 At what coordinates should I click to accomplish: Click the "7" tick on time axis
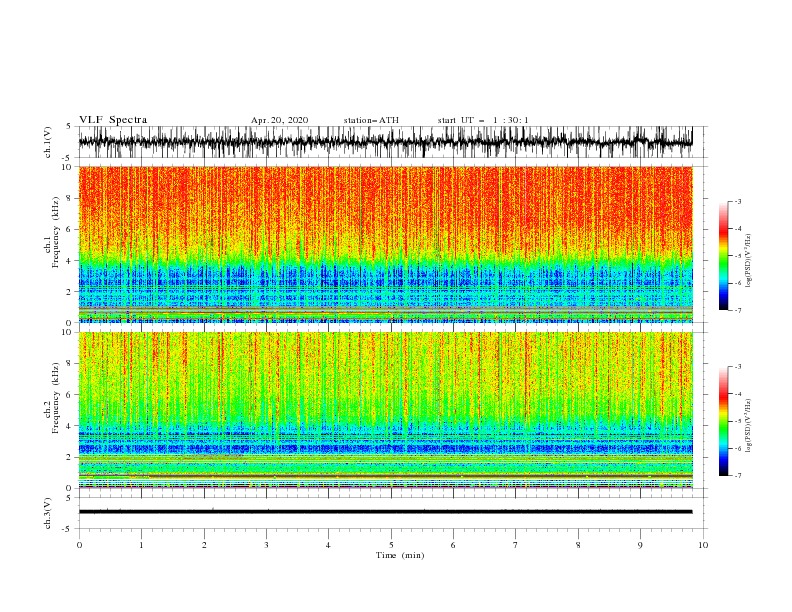[516, 545]
